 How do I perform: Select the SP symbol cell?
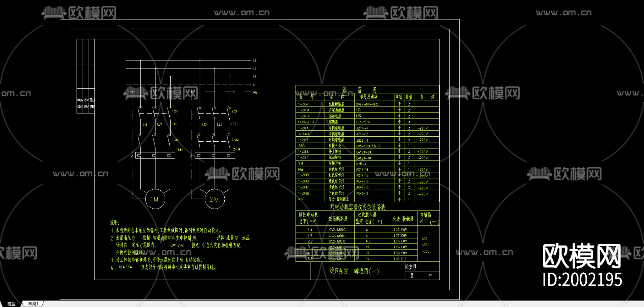click(300, 200)
